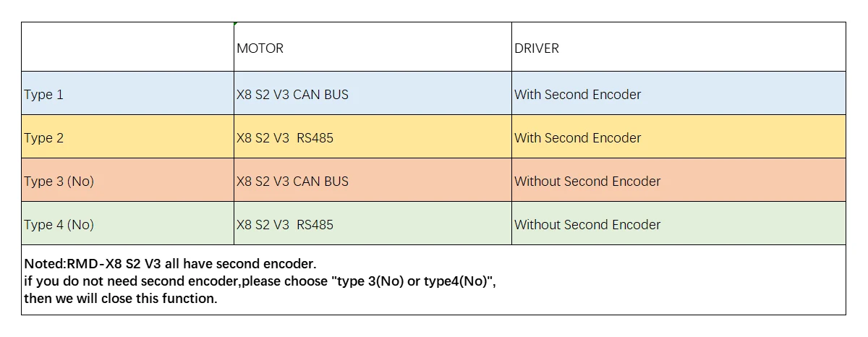
Task: Click the green comment marker on MOTOR cell
Action: [x=236, y=24]
